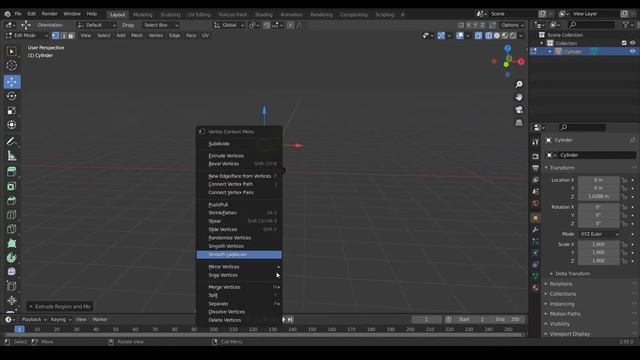
Task: Toggle proportional editing in header
Action: pos(290,25)
